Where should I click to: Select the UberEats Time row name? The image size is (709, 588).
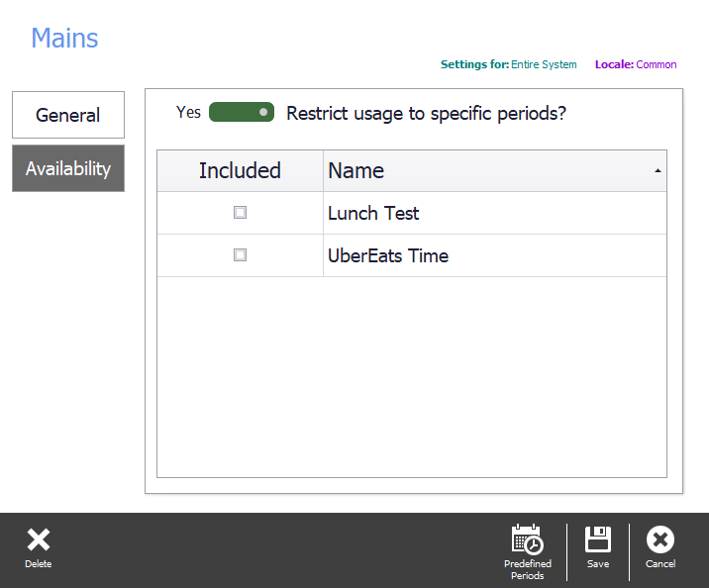click(x=388, y=255)
